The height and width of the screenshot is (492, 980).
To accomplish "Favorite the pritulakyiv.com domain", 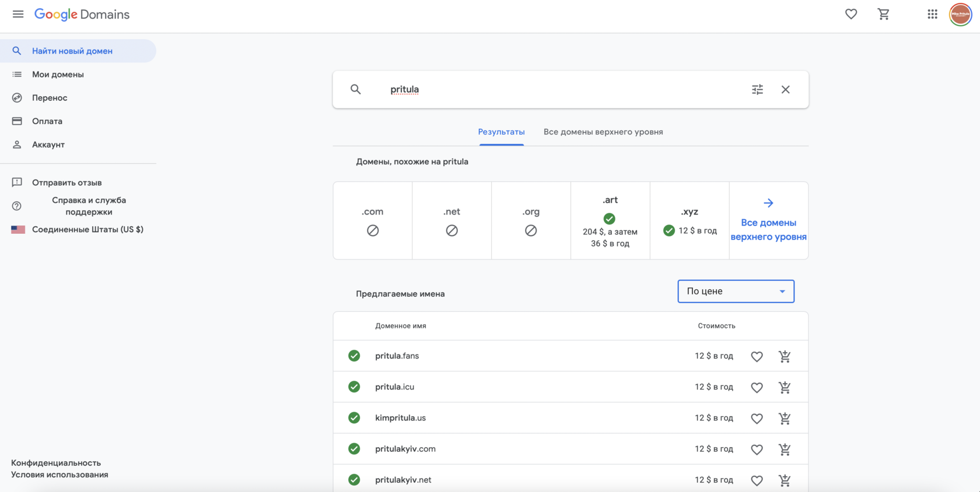I will [757, 449].
